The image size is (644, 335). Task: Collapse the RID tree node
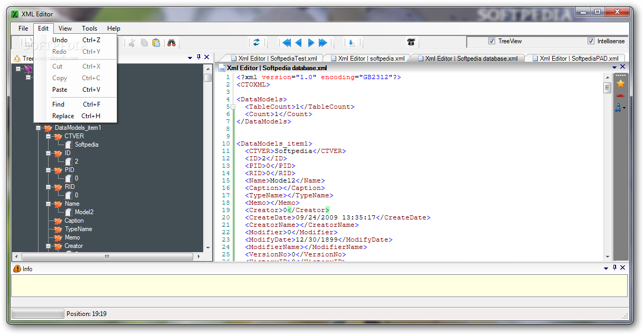pos(48,187)
